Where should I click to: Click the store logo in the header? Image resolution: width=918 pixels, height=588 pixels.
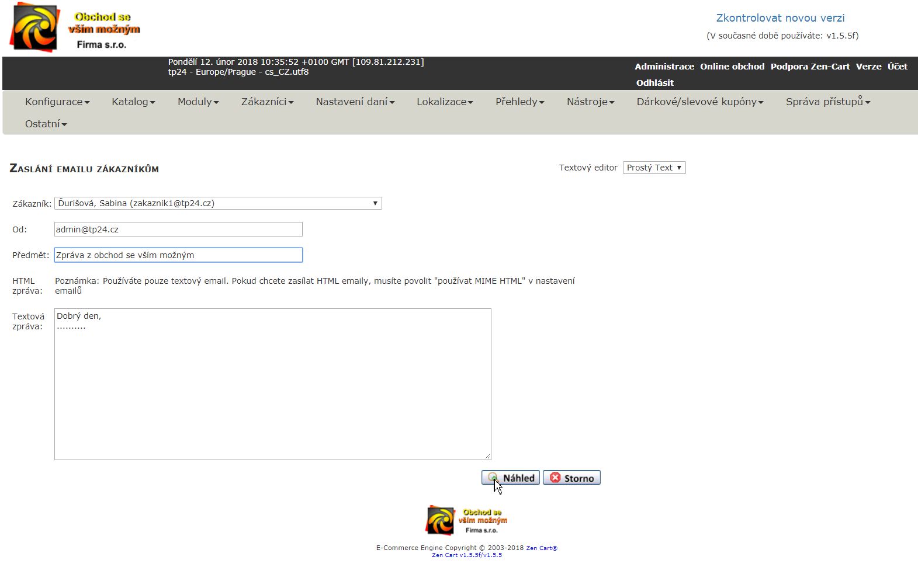click(x=75, y=28)
